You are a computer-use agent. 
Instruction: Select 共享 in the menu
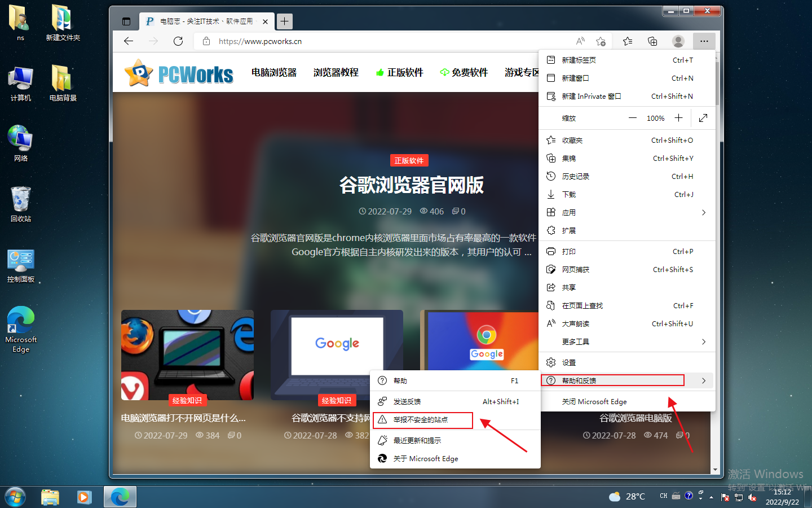pyautogui.click(x=627, y=287)
